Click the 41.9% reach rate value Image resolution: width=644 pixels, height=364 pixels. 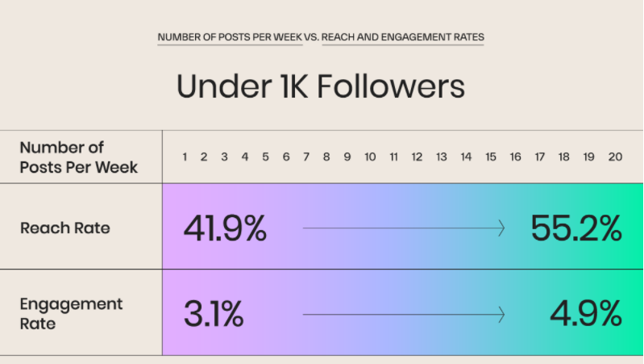coord(225,229)
